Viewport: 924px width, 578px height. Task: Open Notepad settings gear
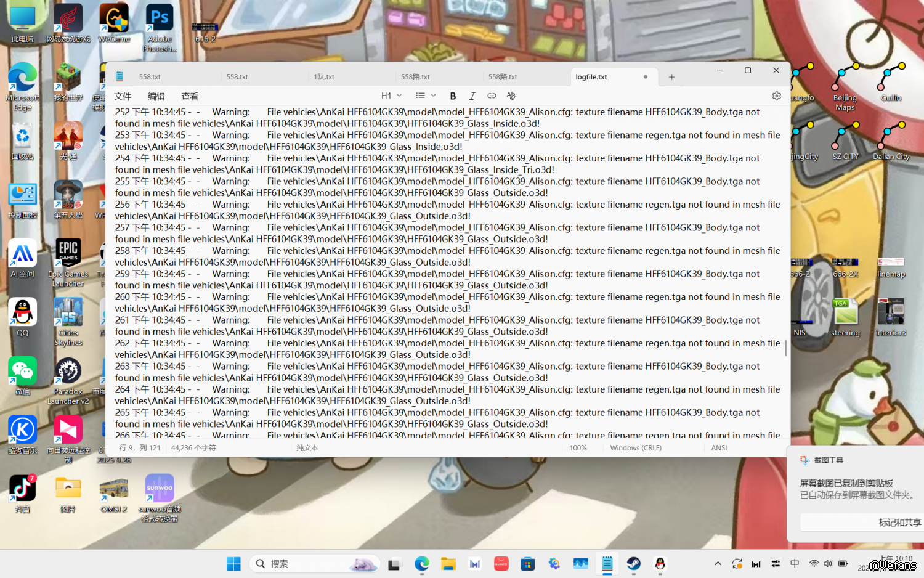click(776, 96)
